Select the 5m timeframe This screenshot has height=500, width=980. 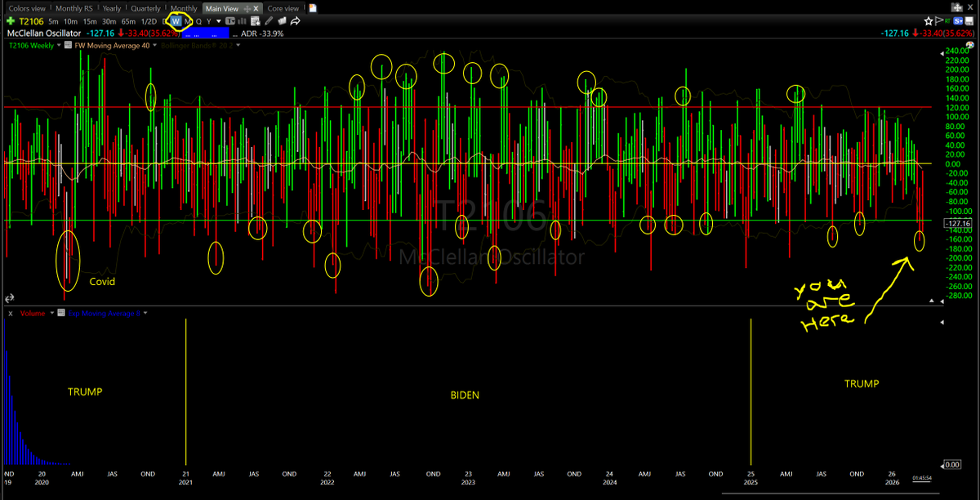pos(53,21)
